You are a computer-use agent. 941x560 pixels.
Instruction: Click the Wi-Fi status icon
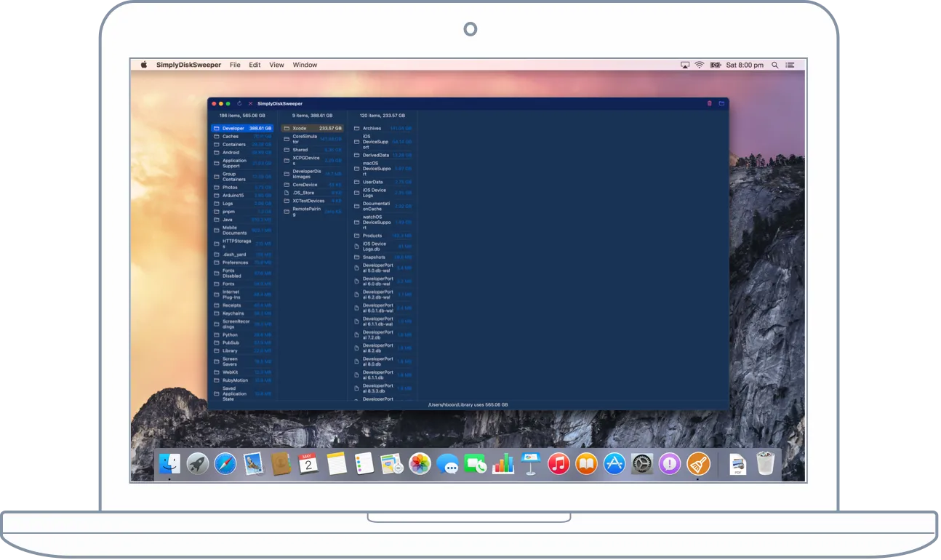pyautogui.click(x=699, y=65)
